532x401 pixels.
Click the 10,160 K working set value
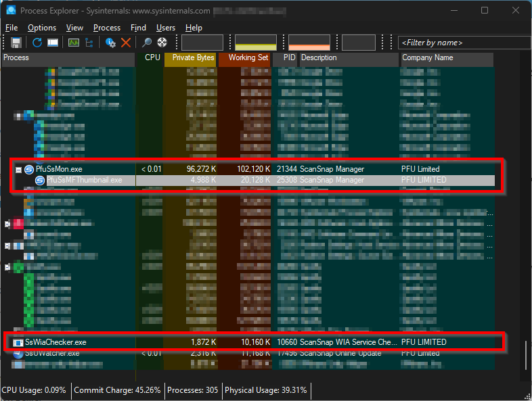255,342
